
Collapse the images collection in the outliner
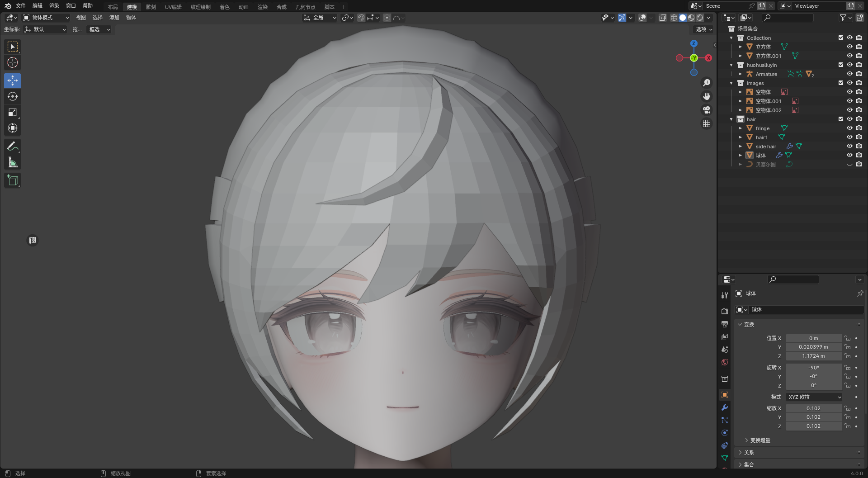point(731,83)
